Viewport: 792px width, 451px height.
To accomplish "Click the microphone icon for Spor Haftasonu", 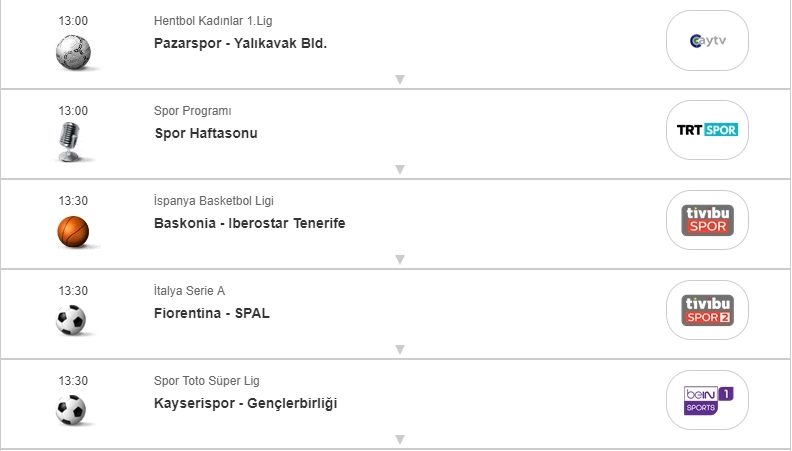I will click(x=72, y=142).
